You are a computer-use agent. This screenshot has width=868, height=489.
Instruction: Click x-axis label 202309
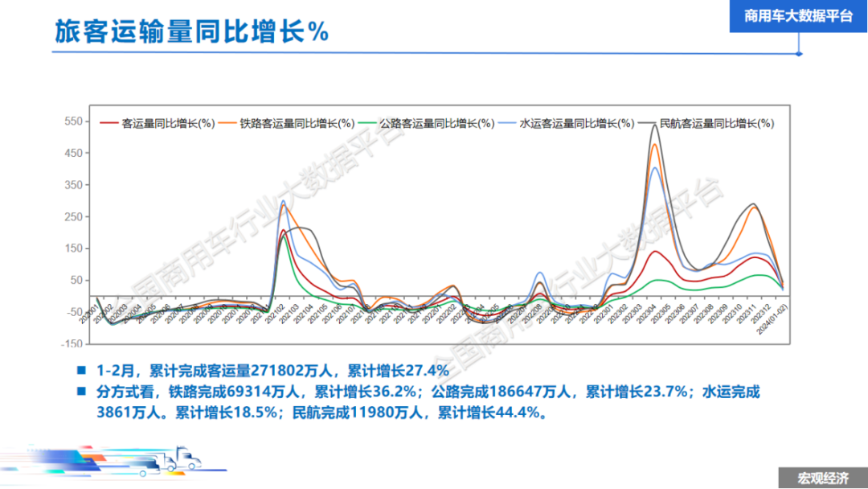(x=718, y=314)
